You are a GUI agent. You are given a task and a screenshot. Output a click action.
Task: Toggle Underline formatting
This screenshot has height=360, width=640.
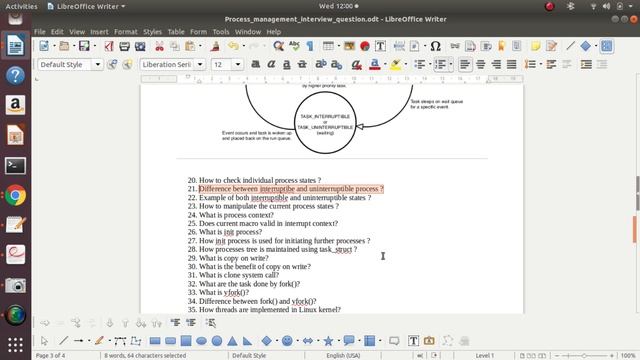pos(287,64)
